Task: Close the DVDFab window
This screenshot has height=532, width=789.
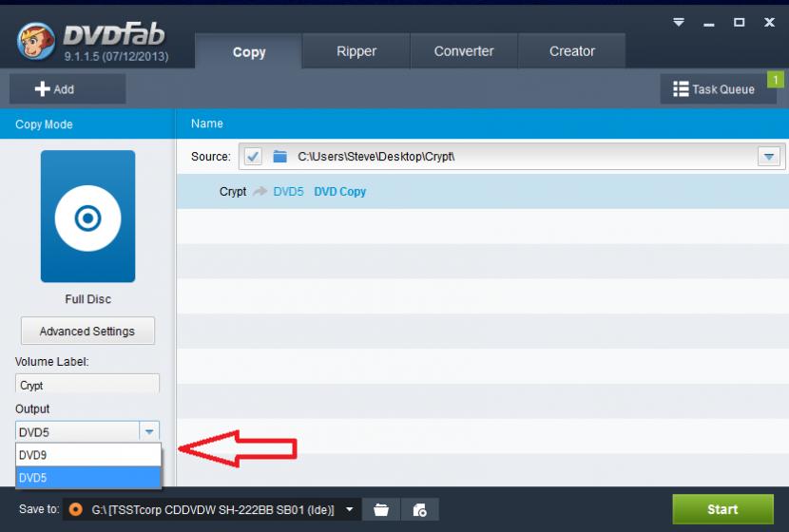Action: (x=769, y=22)
